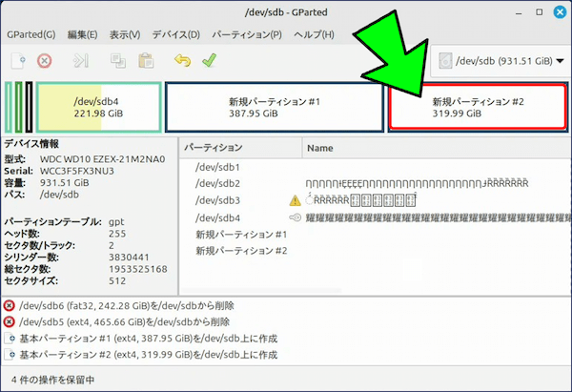Undo the last pending operation

point(182,60)
